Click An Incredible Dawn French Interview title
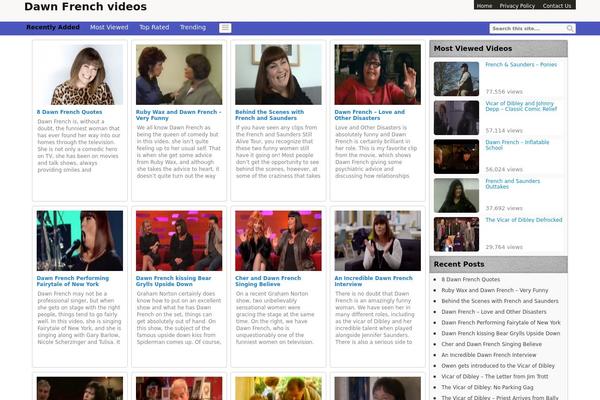This screenshot has width=600, height=400. pos(373,281)
